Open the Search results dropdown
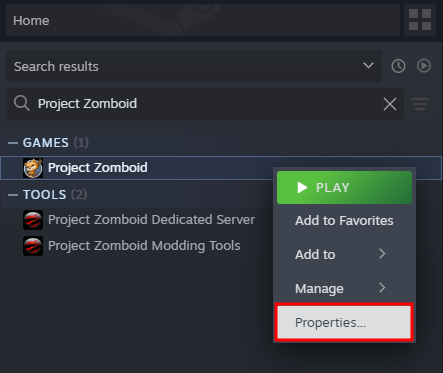Screen dimensions: 443x373 pos(194,66)
